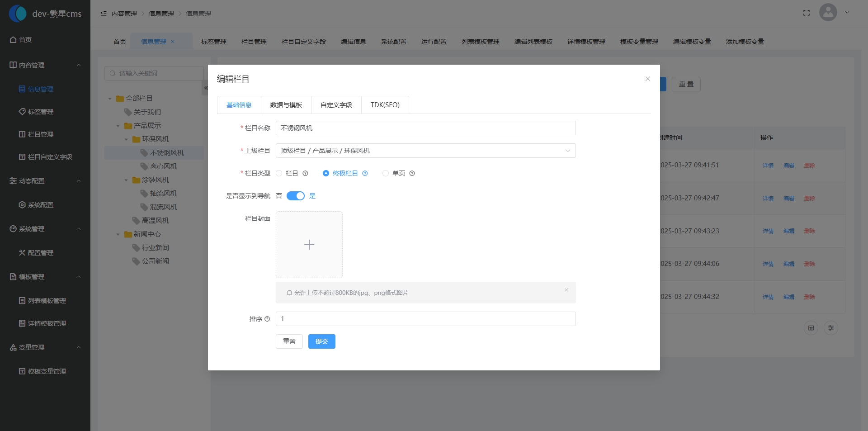This screenshot has height=431, width=868.
Task: Select the 栏目 radio option
Action: [279, 173]
